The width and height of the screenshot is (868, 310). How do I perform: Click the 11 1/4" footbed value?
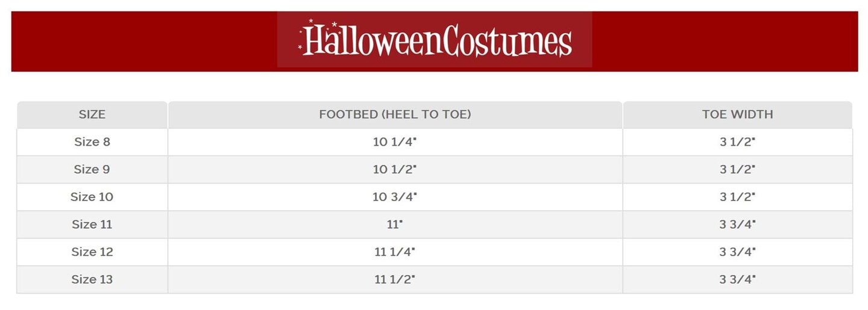(395, 252)
